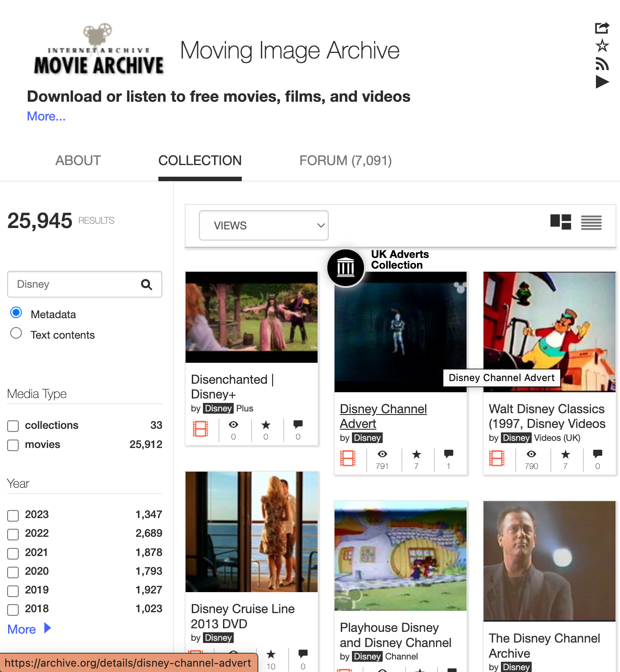The height and width of the screenshot is (672, 620).
Task: Select the Text contents search option
Action: pos(16,333)
